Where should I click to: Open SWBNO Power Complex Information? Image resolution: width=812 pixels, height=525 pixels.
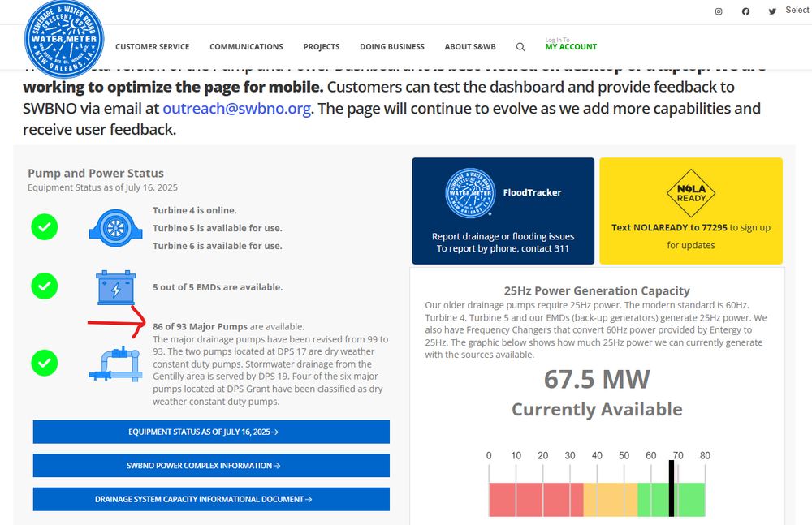(x=211, y=466)
